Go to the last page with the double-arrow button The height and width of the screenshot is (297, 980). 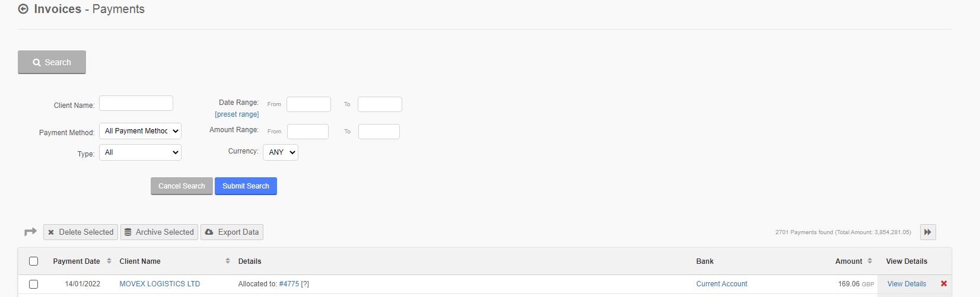point(928,232)
